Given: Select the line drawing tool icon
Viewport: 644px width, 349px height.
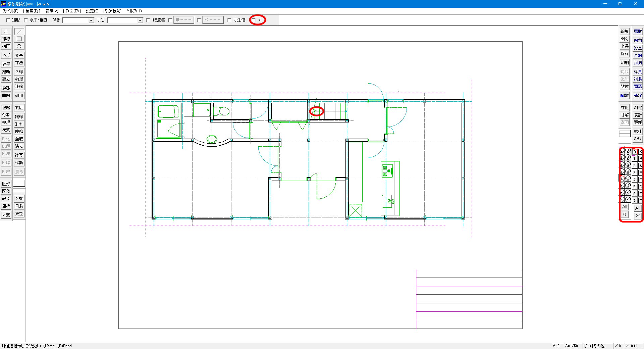Looking at the screenshot, I should (x=19, y=32).
